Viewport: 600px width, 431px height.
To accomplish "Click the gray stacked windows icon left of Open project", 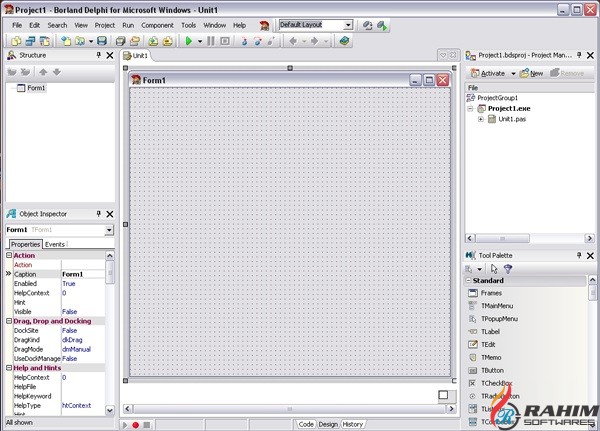I will [121, 41].
